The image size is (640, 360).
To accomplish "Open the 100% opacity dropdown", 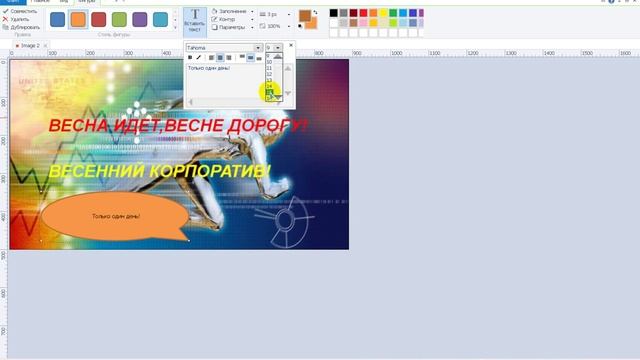I will [289, 26].
